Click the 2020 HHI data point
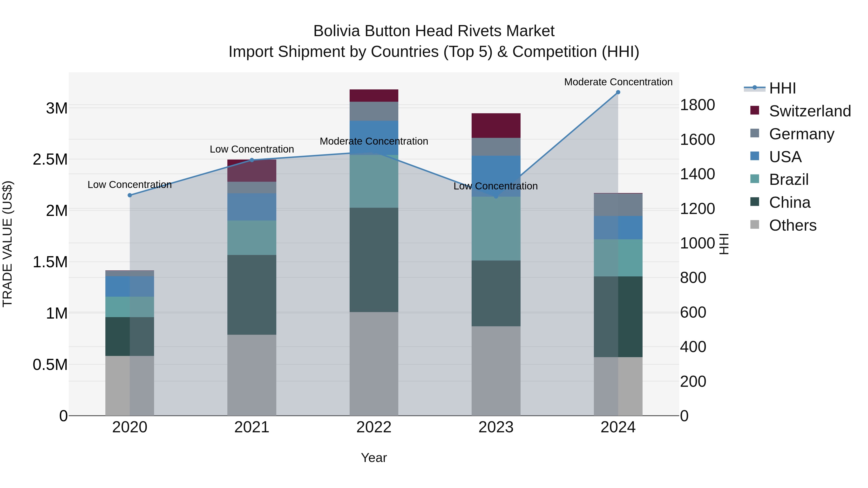The image size is (868, 488). coord(130,195)
